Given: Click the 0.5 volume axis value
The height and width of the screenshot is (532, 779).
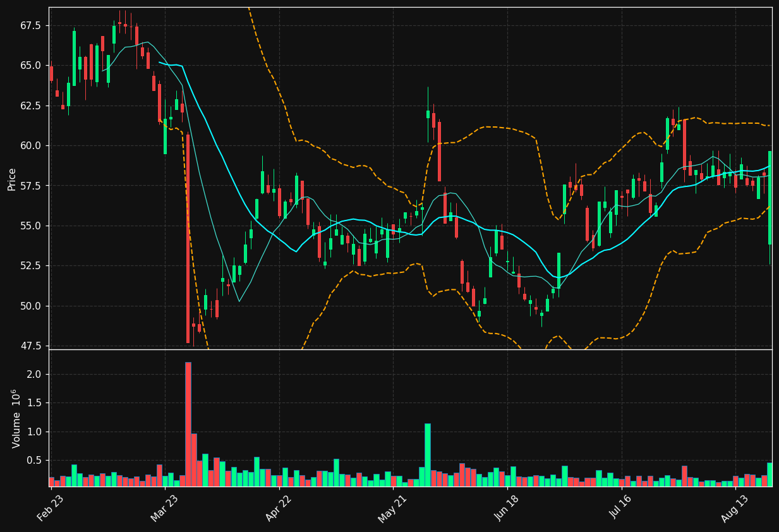Looking at the screenshot, I should tap(34, 461).
